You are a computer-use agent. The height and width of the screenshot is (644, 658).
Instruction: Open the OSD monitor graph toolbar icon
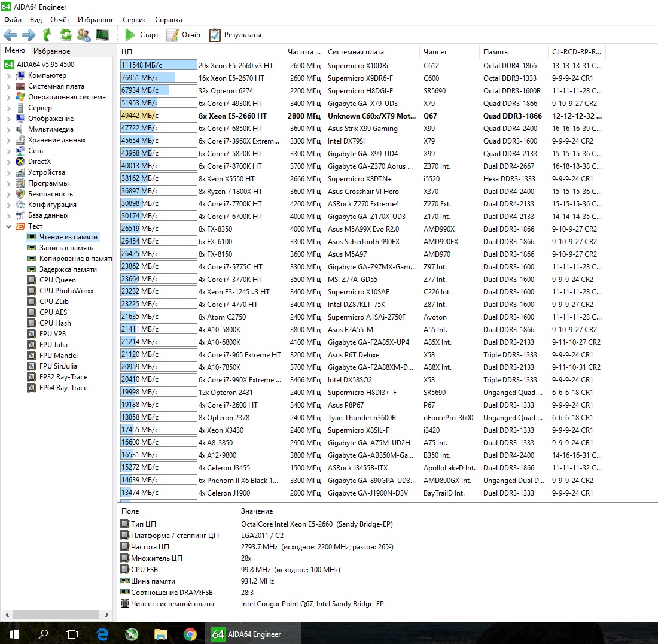pyautogui.click(x=102, y=35)
